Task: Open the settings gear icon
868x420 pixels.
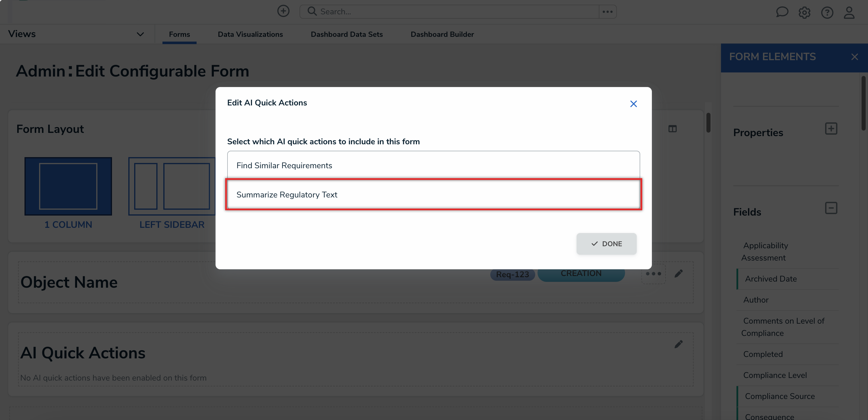Action: click(x=804, y=13)
